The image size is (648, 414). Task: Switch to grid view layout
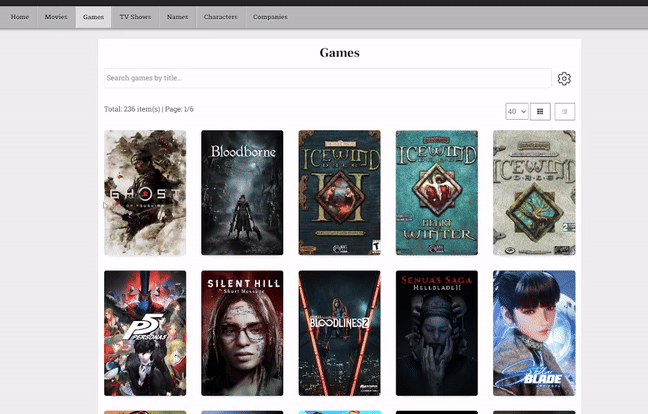[540, 112]
